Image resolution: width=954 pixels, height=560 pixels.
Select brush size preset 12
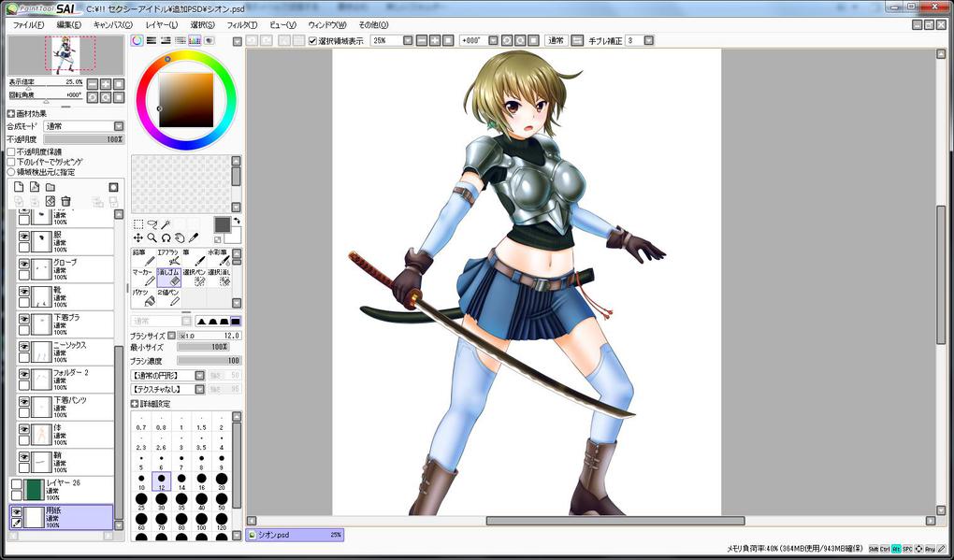[x=161, y=481]
